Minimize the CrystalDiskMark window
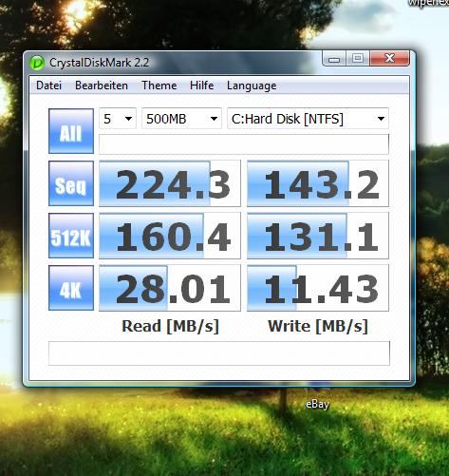 pos(334,59)
